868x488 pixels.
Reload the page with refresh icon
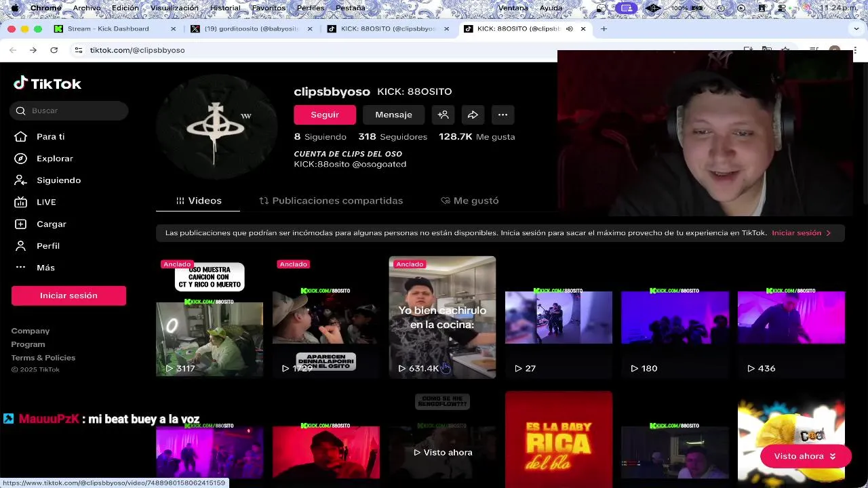[x=54, y=50]
